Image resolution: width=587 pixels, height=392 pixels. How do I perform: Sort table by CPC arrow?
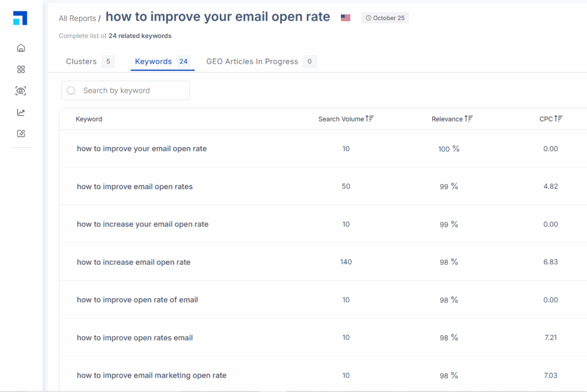[x=559, y=119]
